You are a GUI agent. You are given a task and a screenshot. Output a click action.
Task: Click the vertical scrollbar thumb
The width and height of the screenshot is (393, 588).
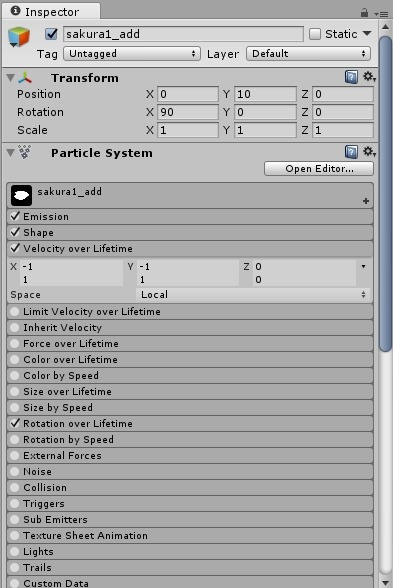tap(385, 194)
